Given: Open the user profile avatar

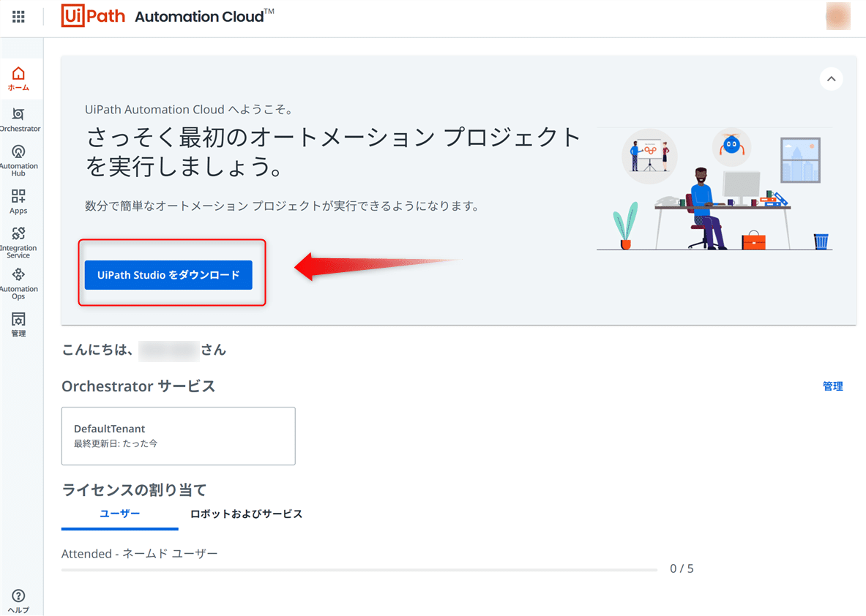Looking at the screenshot, I should pyautogui.click(x=838, y=16).
